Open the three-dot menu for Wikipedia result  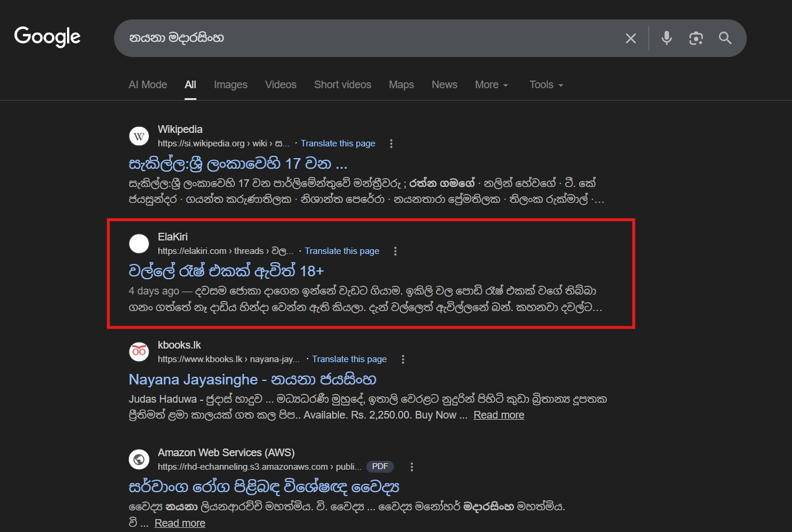pyautogui.click(x=392, y=143)
